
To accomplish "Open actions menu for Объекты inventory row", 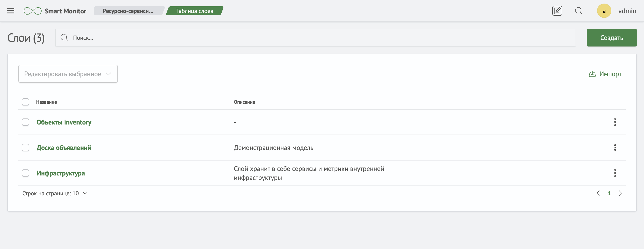I will [x=614, y=122].
